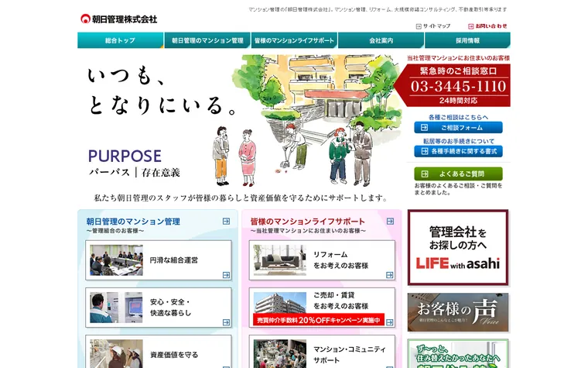Viewport: 588px width, 368px height.
Task: Click the お問い合わせ red arrow icon
Action: point(470,26)
